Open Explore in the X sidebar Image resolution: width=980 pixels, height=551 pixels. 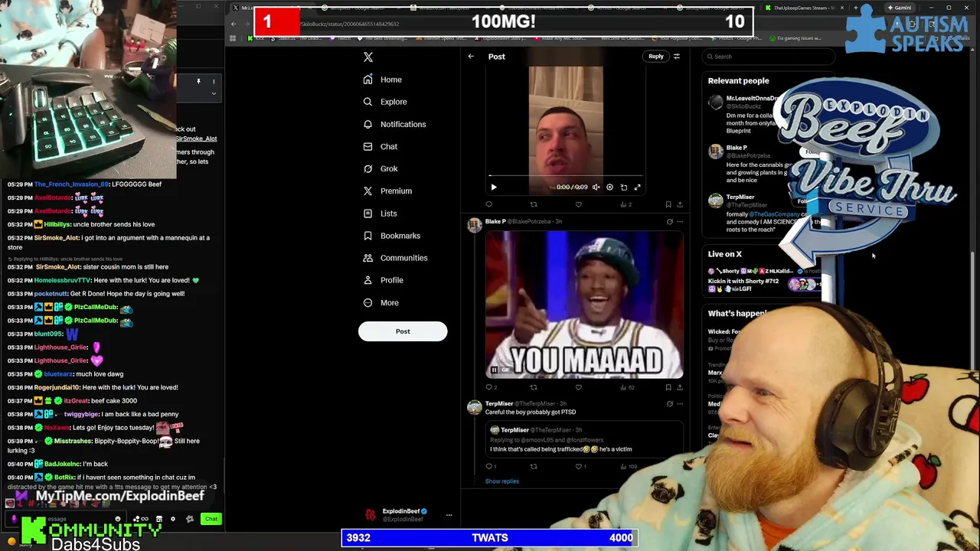(x=385, y=102)
